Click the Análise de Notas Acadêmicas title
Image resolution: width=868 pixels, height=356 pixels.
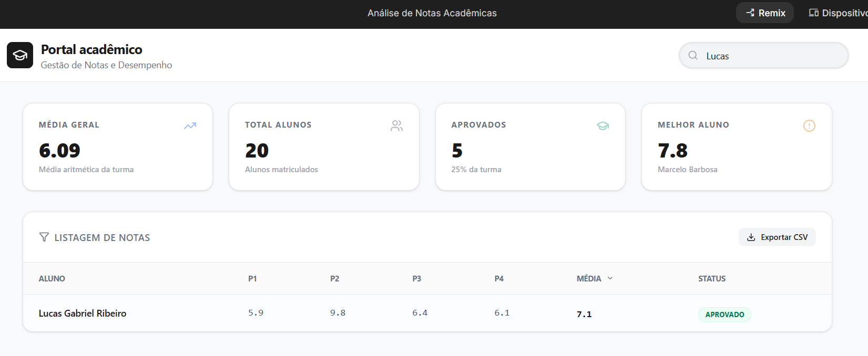point(432,13)
